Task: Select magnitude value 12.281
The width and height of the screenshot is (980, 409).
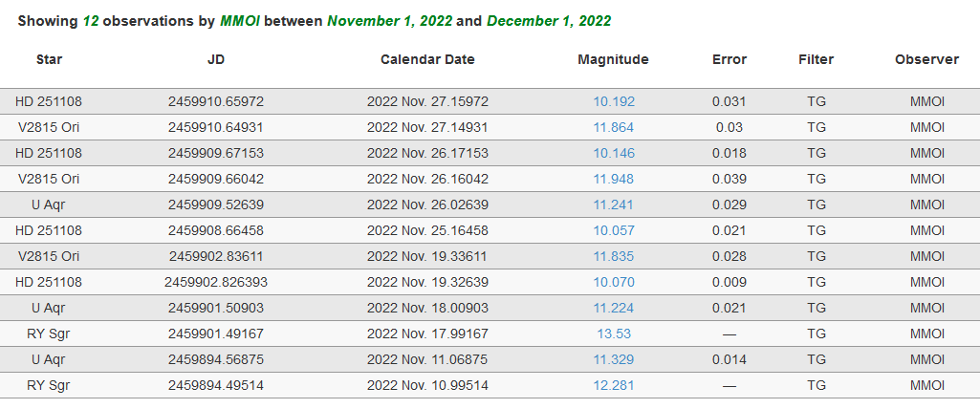Action: click(614, 385)
